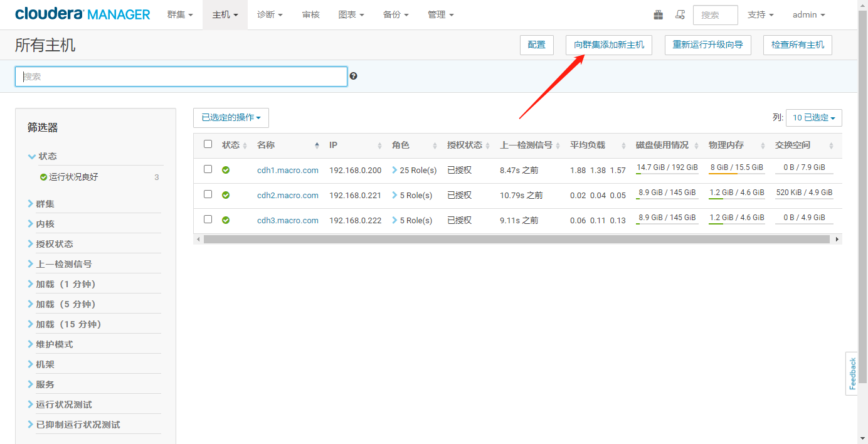The width and height of the screenshot is (868, 444).
Task: Go to the 审核 page
Action: pos(311,14)
